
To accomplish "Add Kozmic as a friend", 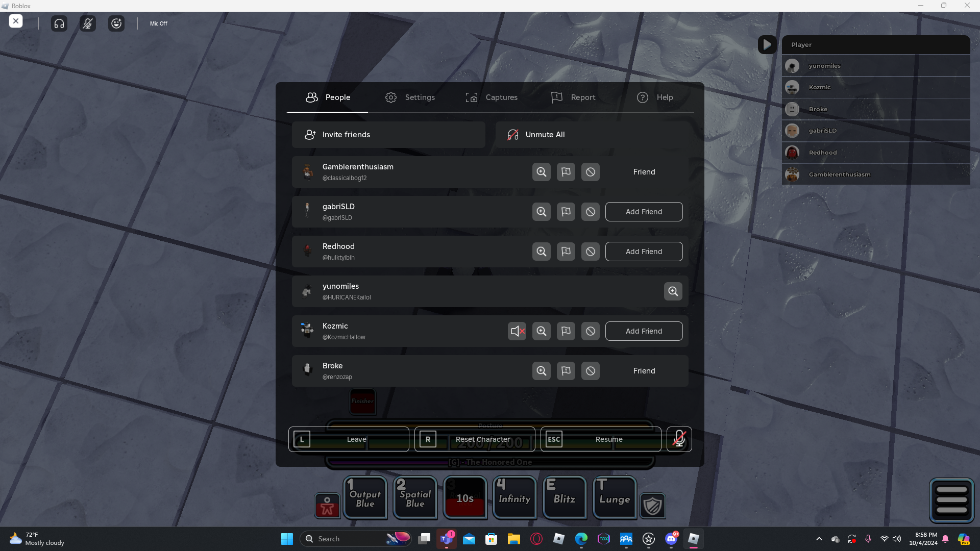I will point(644,331).
